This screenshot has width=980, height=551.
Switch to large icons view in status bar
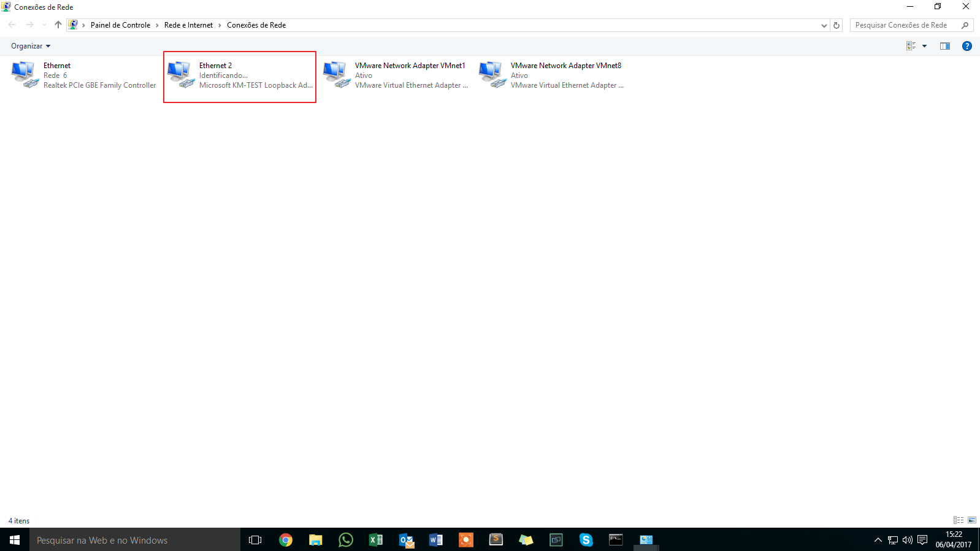pos(971,520)
